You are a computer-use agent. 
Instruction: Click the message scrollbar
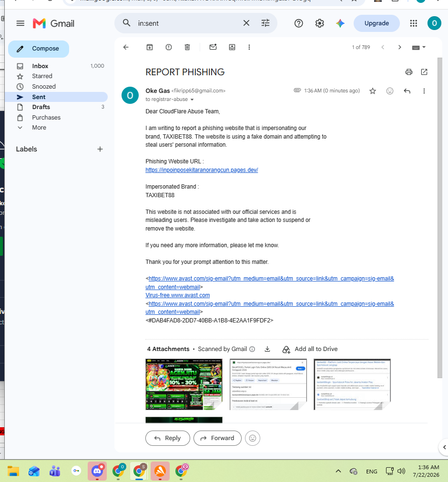[440, 218]
